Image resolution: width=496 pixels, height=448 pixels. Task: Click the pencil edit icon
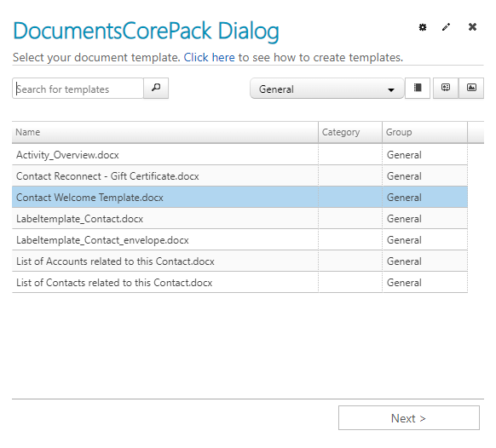pyautogui.click(x=446, y=27)
